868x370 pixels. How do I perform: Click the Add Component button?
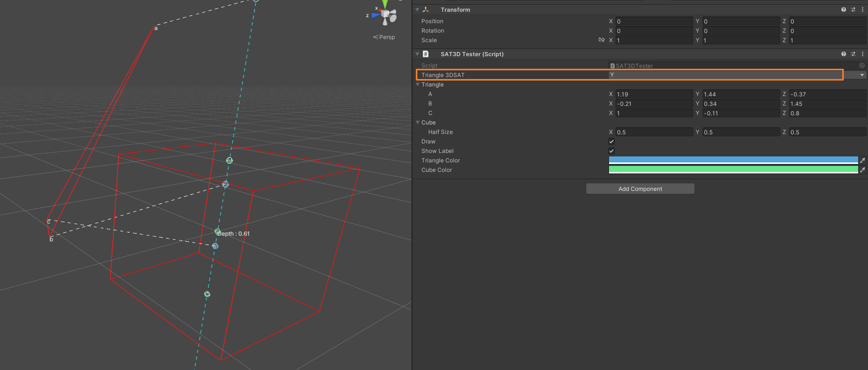(x=640, y=189)
